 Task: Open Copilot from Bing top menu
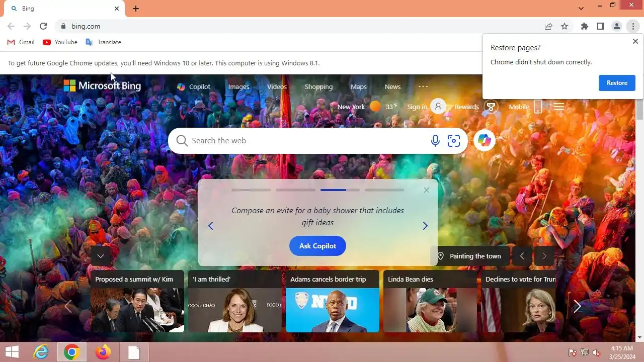pyautogui.click(x=194, y=86)
